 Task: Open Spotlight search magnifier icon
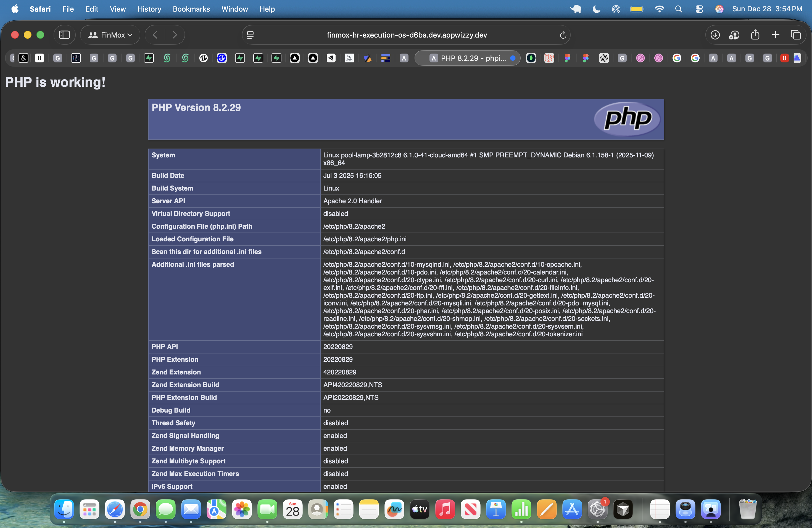coord(679,9)
